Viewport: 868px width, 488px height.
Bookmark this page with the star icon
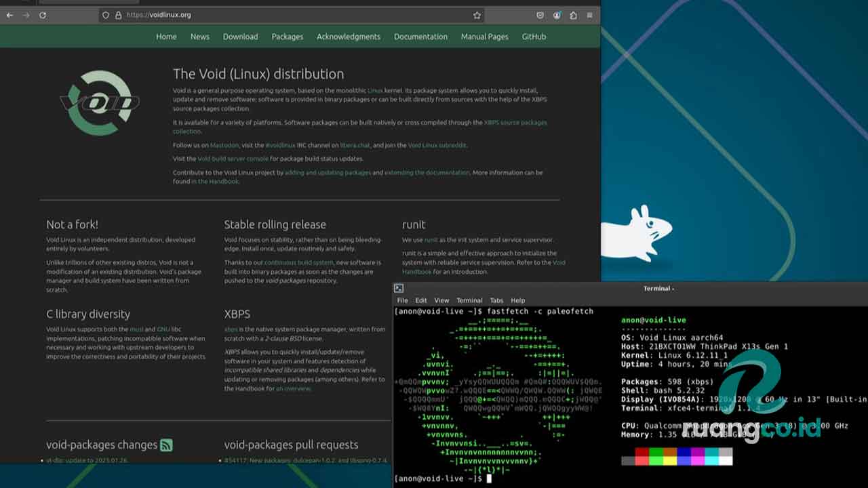(x=477, y=15)
